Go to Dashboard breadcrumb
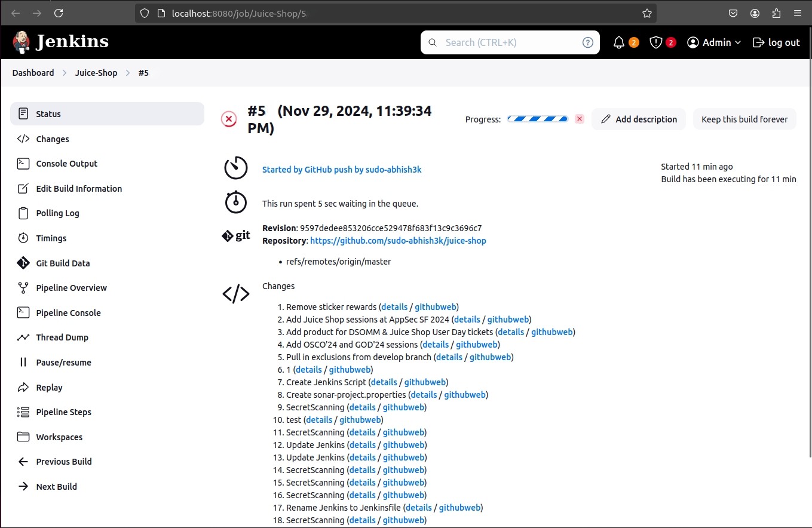The height and width of the screenshot is (528, 812). tap(33, 73)
